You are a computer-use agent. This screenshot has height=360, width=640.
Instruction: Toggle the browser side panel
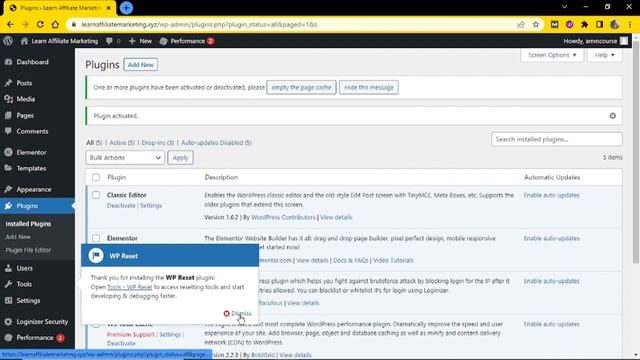coord(599,24)
